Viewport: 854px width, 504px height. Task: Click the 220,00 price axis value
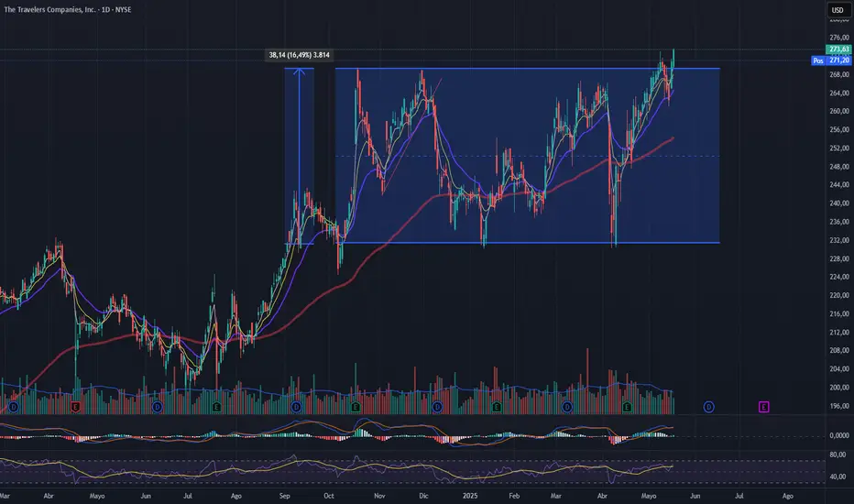(x=838, y=295)
